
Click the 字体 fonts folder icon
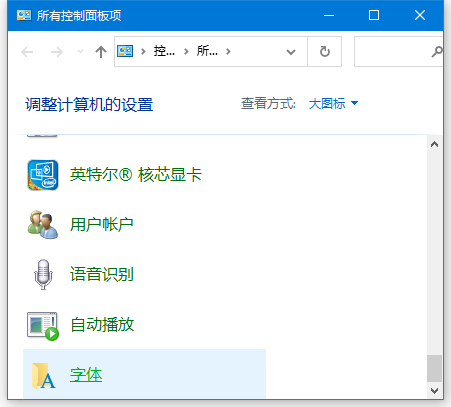[43, 376]
